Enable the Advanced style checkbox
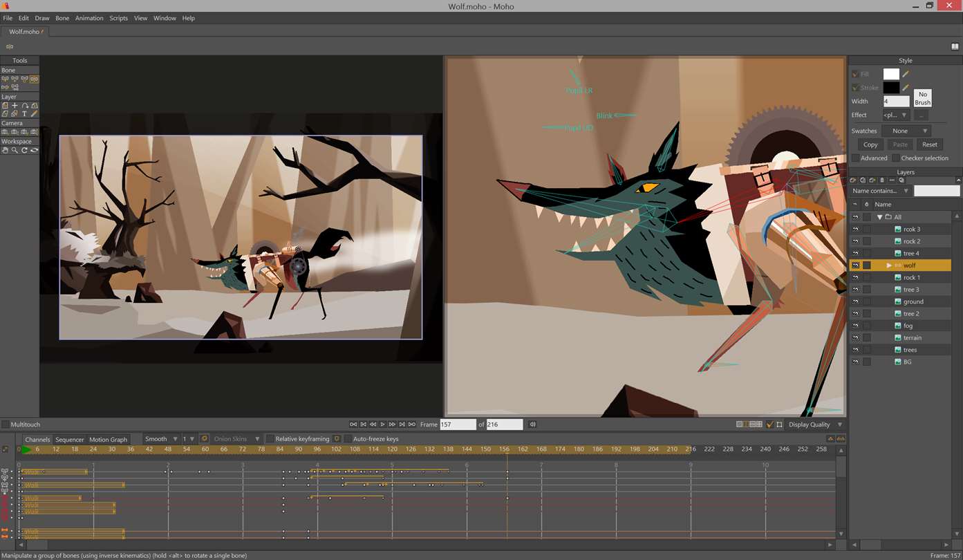The image size is (963, 560). 856,158
